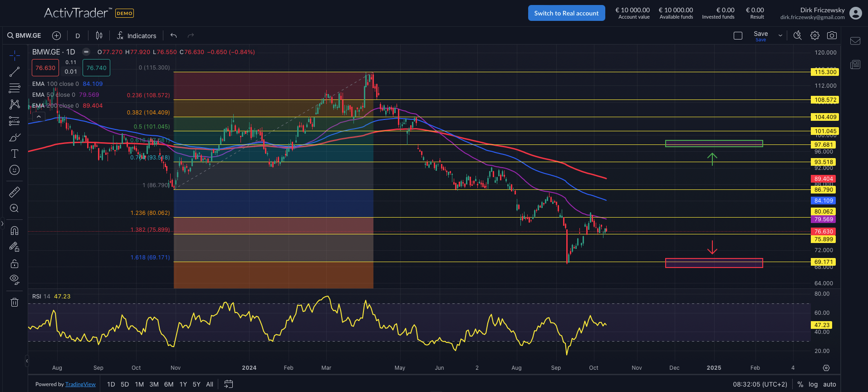
Task: Open the Indicators menu
Action: pos(137,36)
